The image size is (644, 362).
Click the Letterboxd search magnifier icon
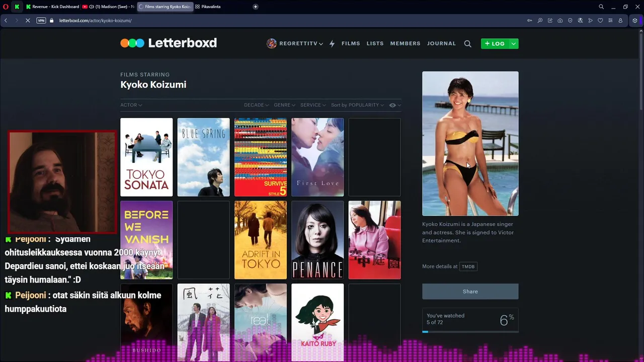(x=467, y=44)
